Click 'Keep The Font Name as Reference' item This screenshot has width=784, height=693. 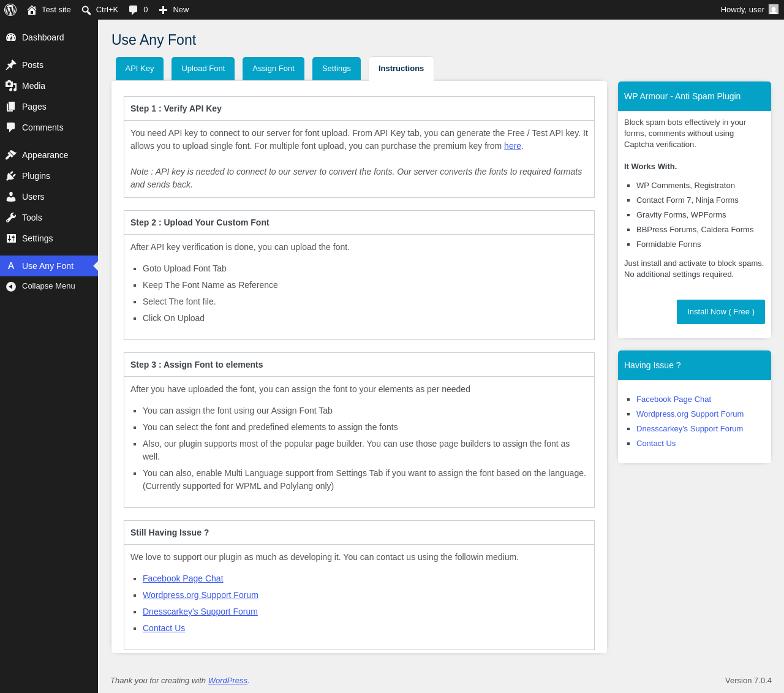point(210,285)
